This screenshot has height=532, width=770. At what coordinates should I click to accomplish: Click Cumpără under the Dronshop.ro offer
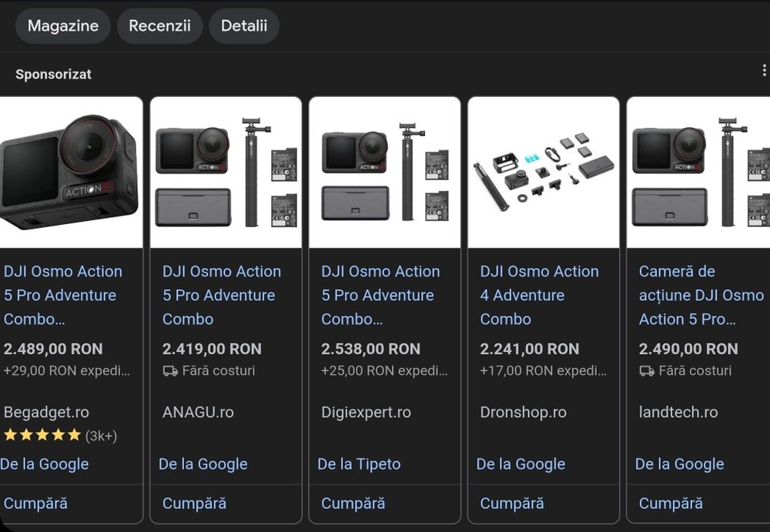point(512,504)
